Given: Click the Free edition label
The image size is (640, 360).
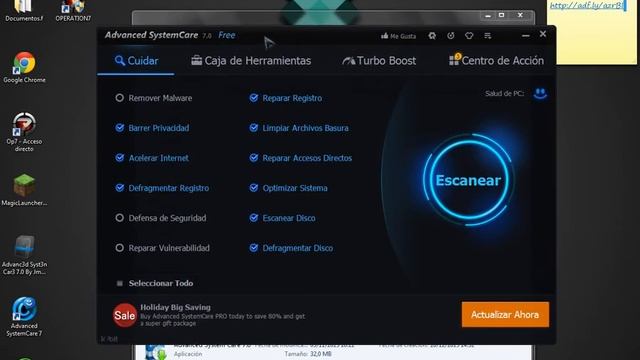Looking at the screenshot, I should 227,36.
